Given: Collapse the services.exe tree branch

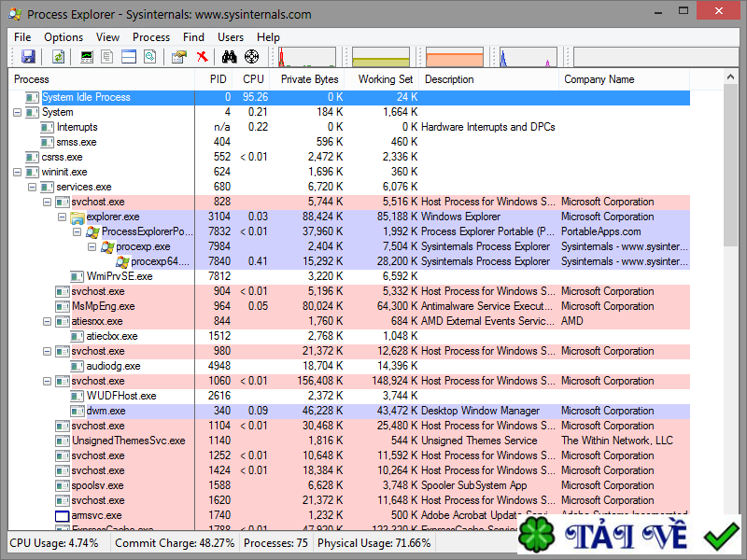Looking at the screenshot, I should tap(32, 186).
